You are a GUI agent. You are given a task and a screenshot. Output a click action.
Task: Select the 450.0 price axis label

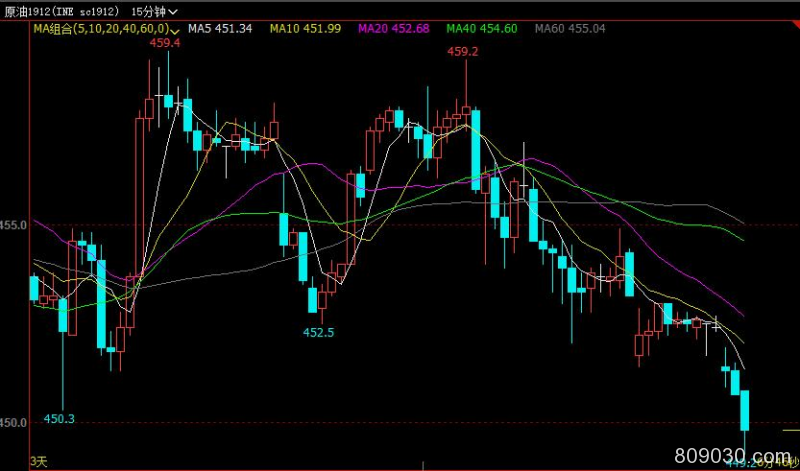tap(14, 423)
